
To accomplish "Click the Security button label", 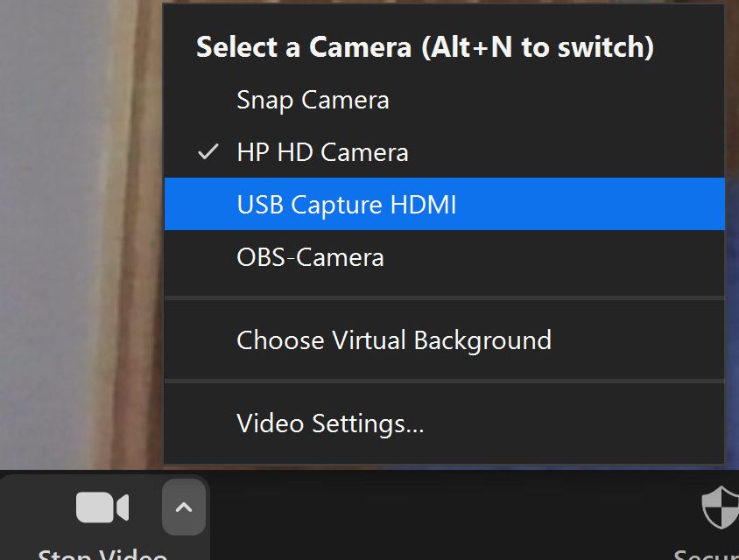I will 706,554.
